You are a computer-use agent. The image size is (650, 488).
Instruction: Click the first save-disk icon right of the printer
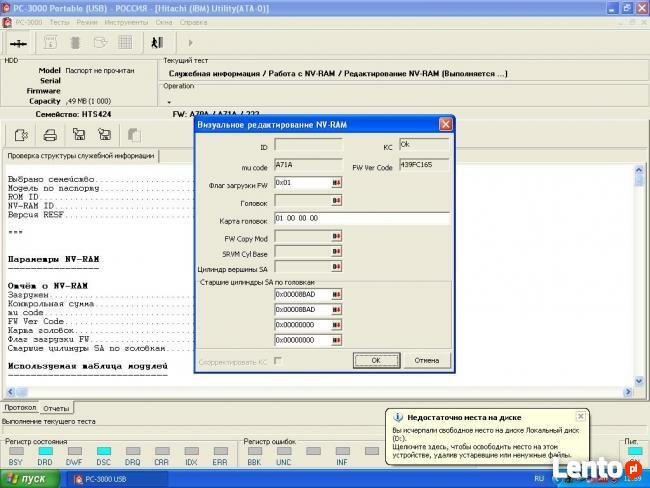[77, 134]
